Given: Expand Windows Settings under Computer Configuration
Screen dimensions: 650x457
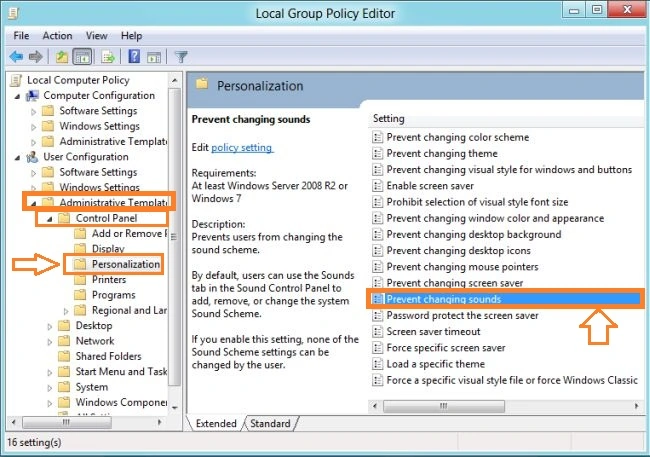Looking at the screenshot, I should click(x=34, y=127).
